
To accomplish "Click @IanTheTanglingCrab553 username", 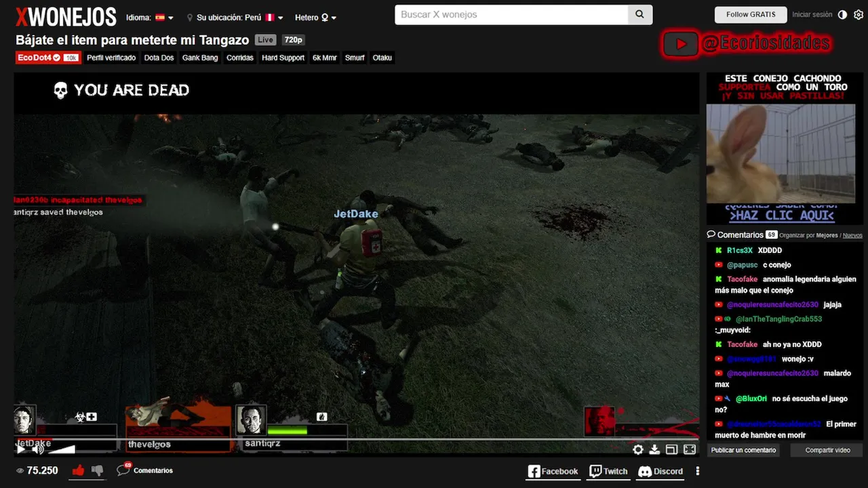I will (x=778, y=319).
